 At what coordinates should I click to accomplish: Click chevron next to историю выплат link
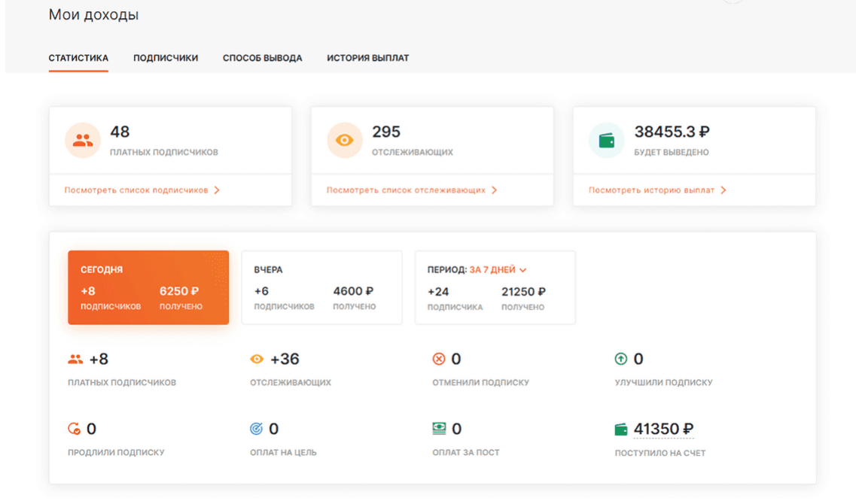[723, 190]
